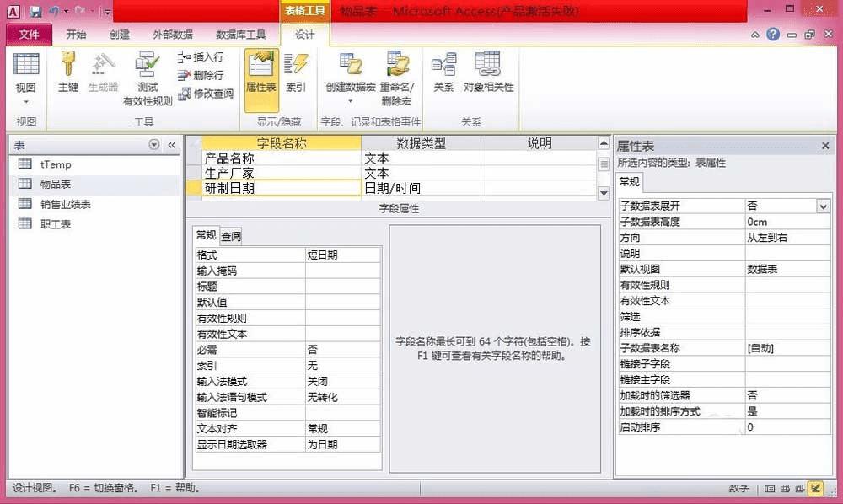The image size is (843, 504).
Task: Click field 有效性规则 property box
Action: [x=343, y=318]
